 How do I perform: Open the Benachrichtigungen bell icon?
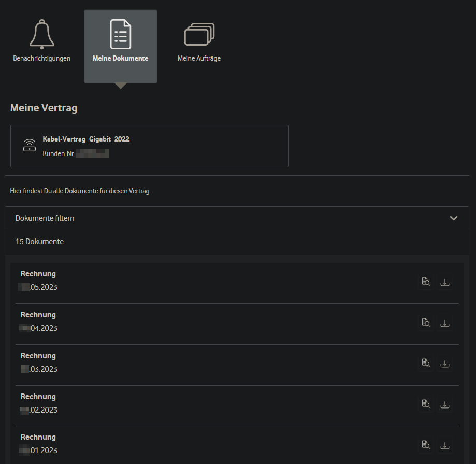pyautogui.click(x=42, y=34)
